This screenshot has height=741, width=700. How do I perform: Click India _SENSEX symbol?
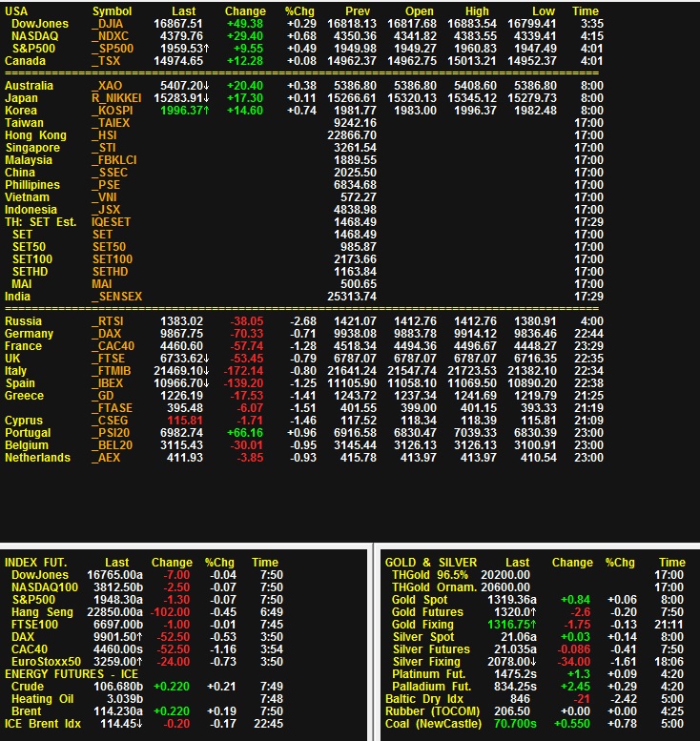click(x=117, y=297)
